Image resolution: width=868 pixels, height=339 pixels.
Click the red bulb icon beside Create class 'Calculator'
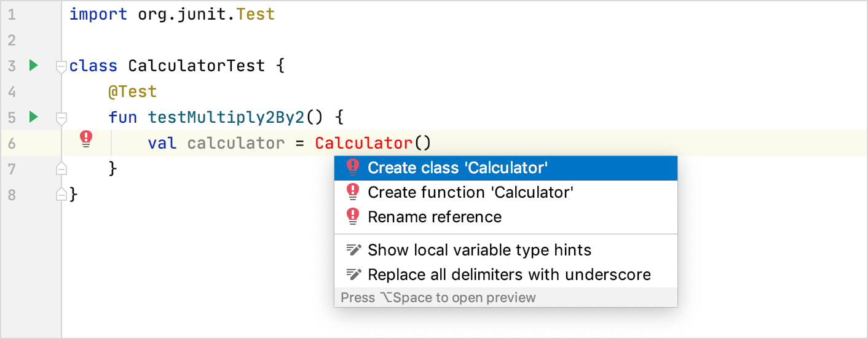[x=352, y=168]
